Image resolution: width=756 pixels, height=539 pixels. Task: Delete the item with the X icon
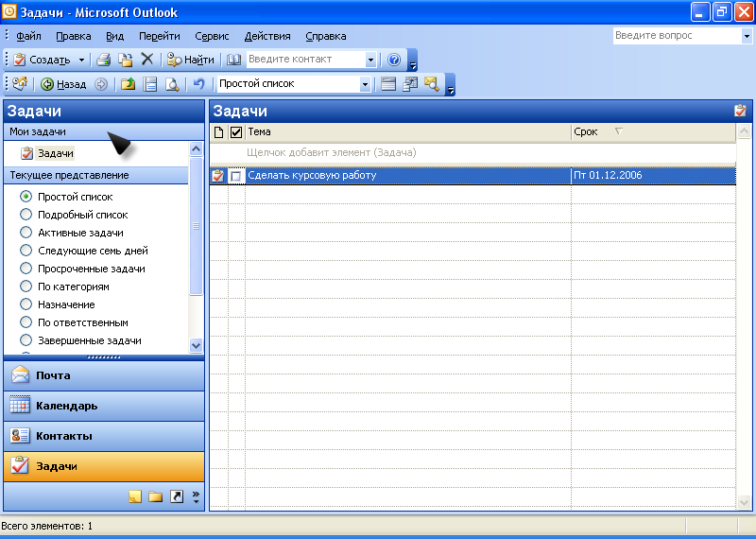pos(147,60)
